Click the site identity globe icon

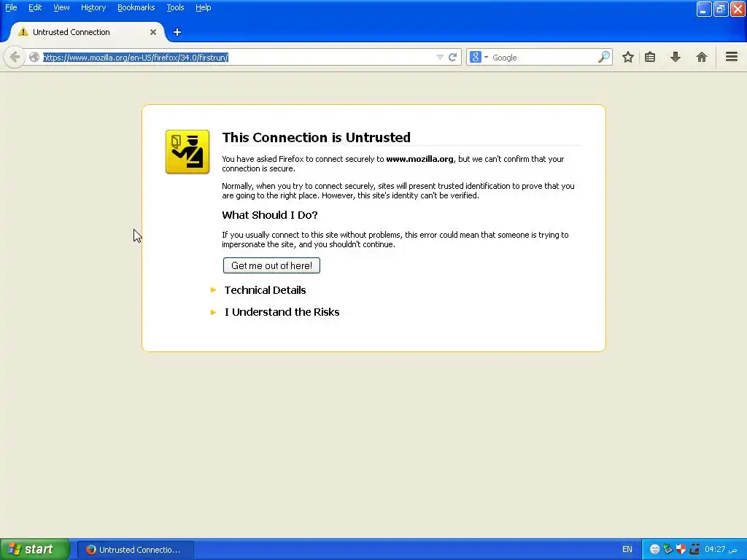[x=34, y=58]
